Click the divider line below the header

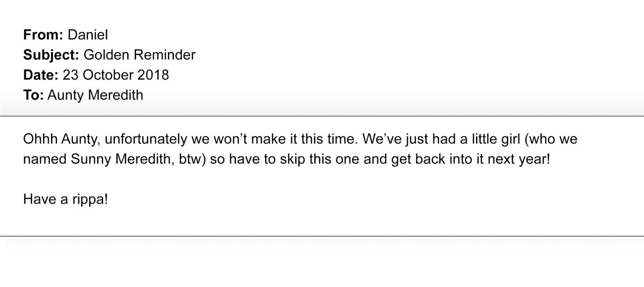pyautogui.click(x=322, y=116)
